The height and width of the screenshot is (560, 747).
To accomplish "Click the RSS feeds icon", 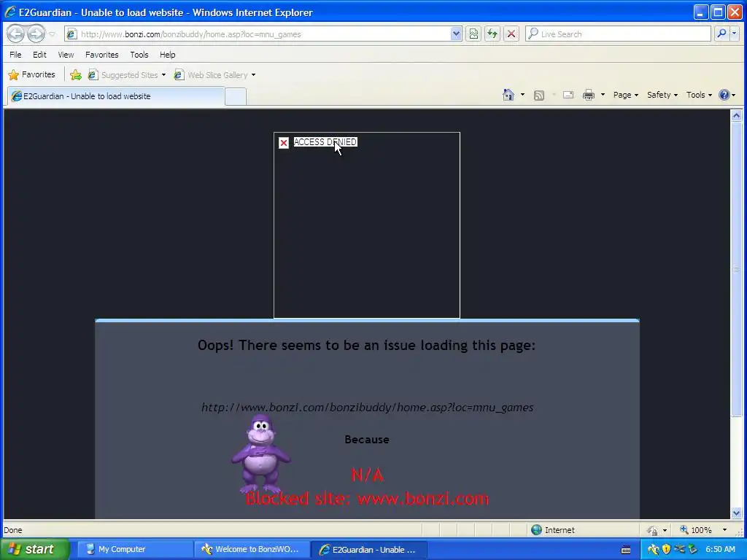I will click(x=539, y=96).
